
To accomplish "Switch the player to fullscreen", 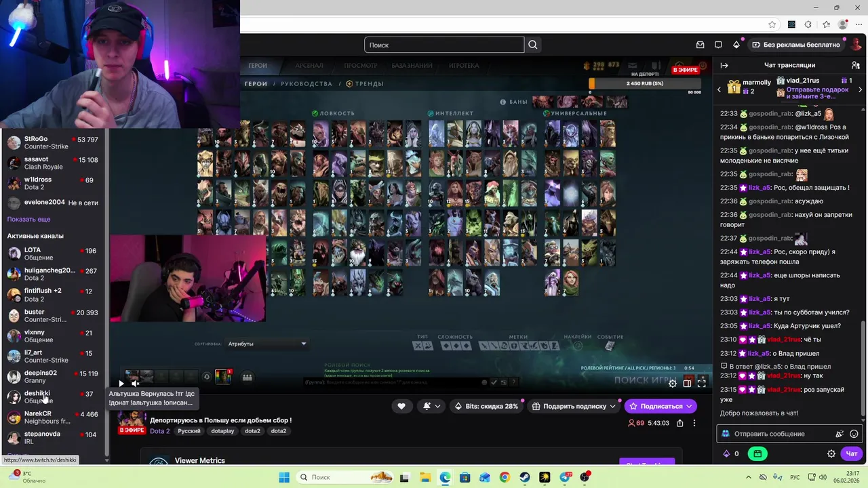I will point(702,383).
